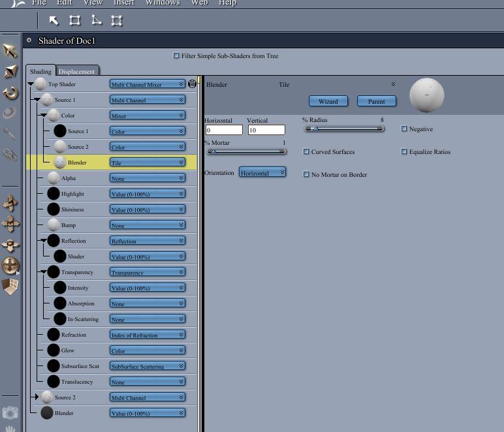Select the In-Scattering row in the tree
The image size is (504, 432).
[x=112, y=319]
